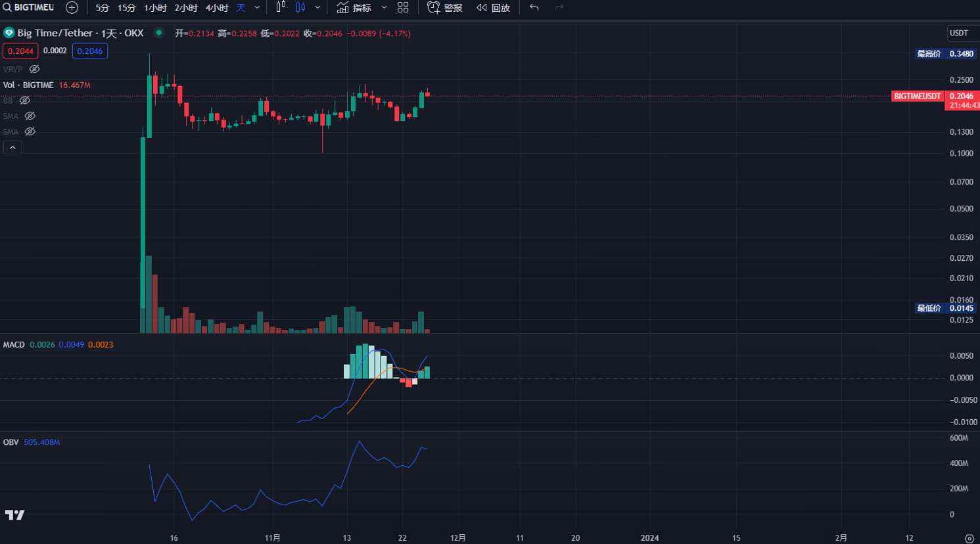Image resolution: width=980 pixels, height=544 pixels.
Task: Select the 15分 timeframe
Action: coord(126,8)
